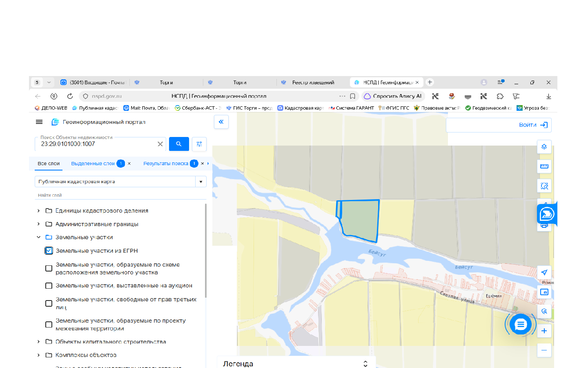Open the round chat message bubble
This screenshot has width=588, height=368.
521,325
